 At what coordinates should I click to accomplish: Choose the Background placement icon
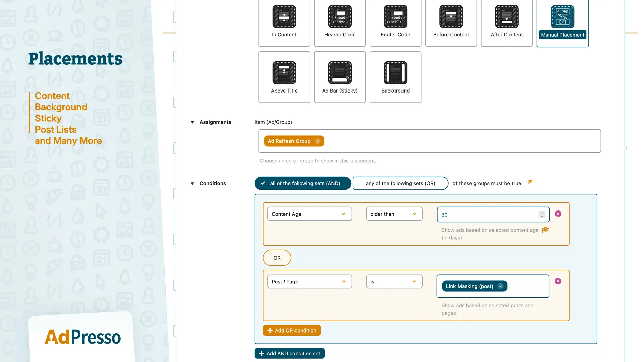(x=395, y=73)
